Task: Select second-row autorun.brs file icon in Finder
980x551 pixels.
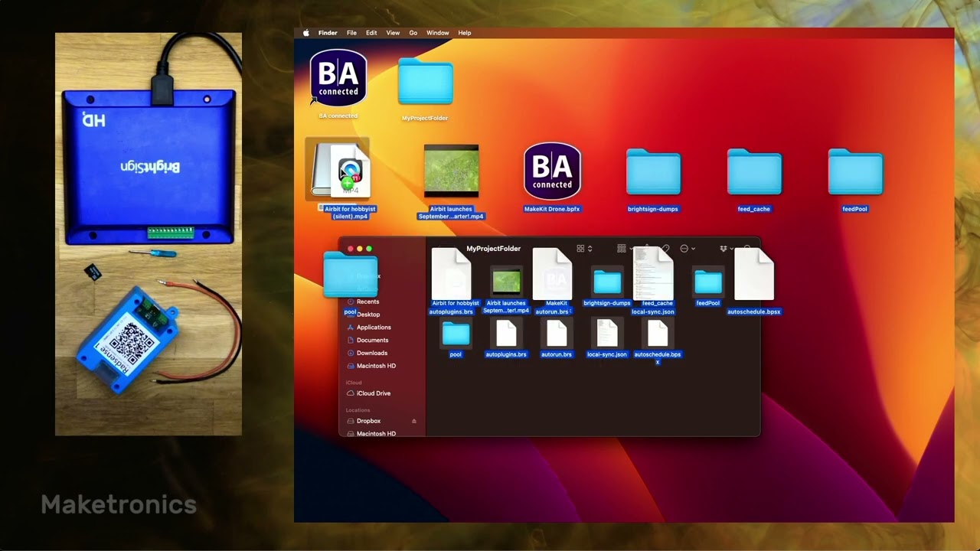Action: tap(557, 334)
